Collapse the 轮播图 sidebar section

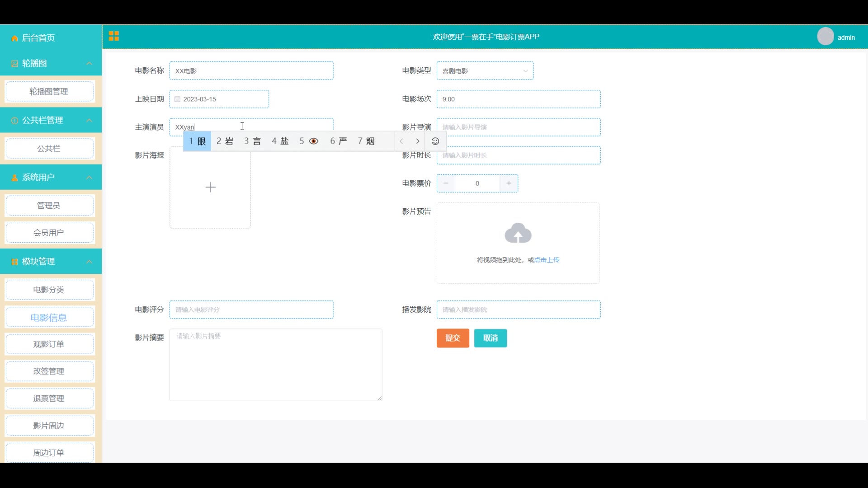click(x=89, y=64)
